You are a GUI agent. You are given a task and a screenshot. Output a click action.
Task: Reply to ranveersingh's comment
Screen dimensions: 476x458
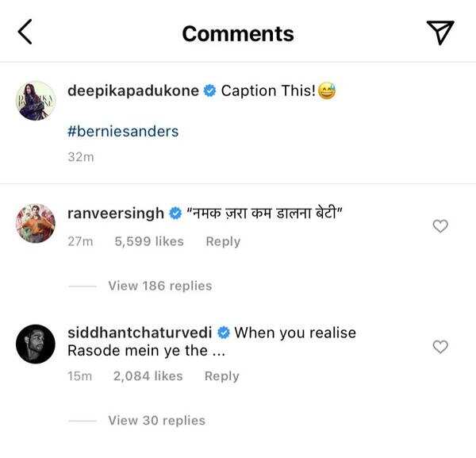click(223, 241)
